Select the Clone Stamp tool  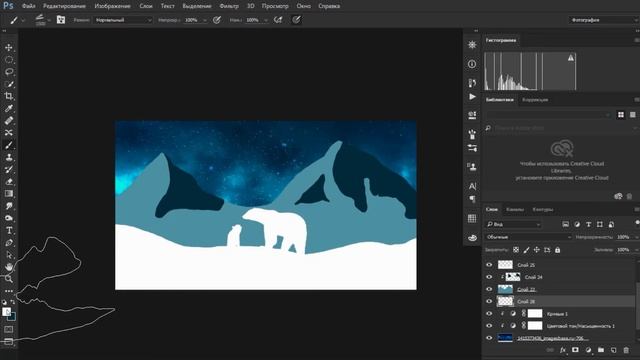(9, 158)
